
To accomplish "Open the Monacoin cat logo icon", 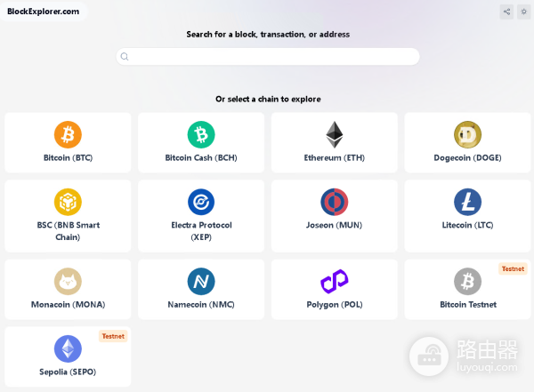I will coord(68,281).
